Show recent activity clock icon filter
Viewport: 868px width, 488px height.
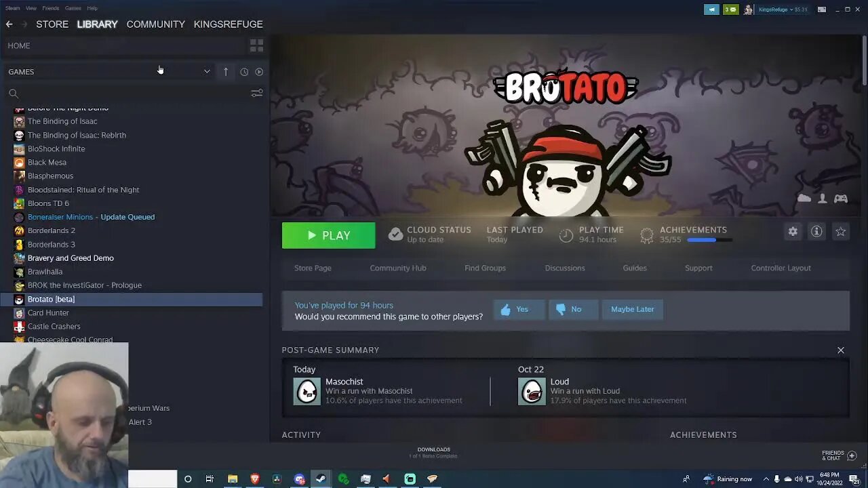click(x=244, y=72)
